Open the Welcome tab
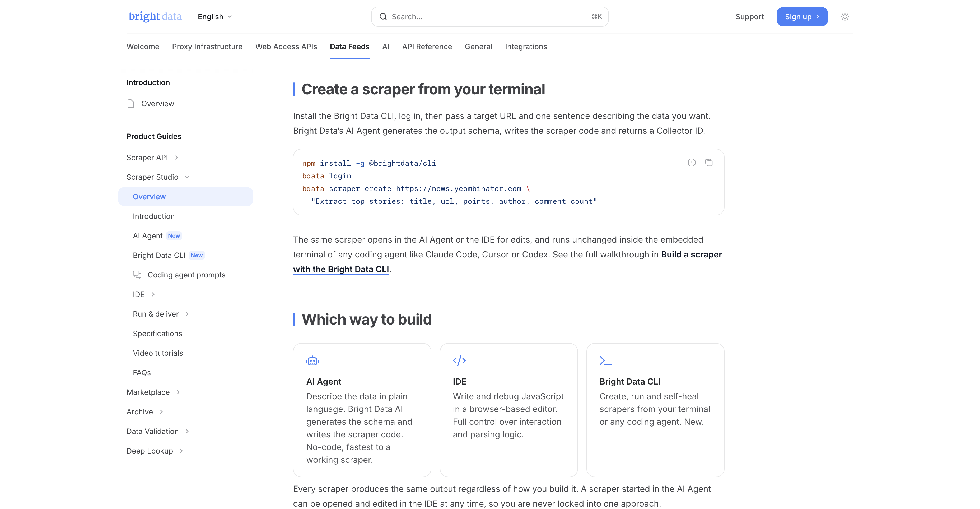Image resolution: width=980 pixels, height=509 pixels. coord(143,47)
